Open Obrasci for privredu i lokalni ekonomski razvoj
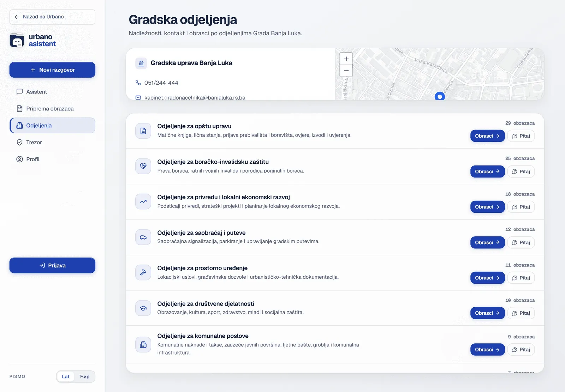This screenshot has width=565, height=392. pyautogui.click(x=487, y=207)
